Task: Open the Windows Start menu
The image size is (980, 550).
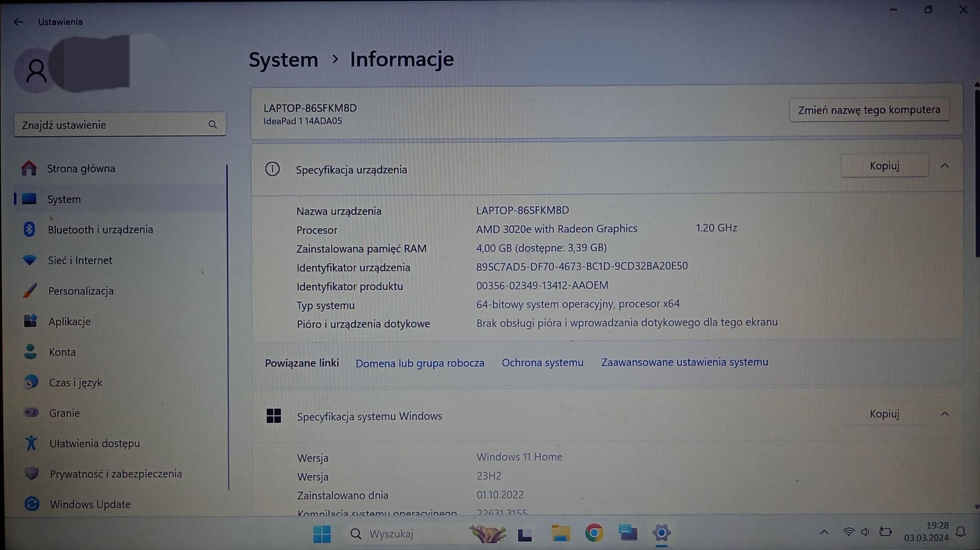Action: tap(322, 534)
